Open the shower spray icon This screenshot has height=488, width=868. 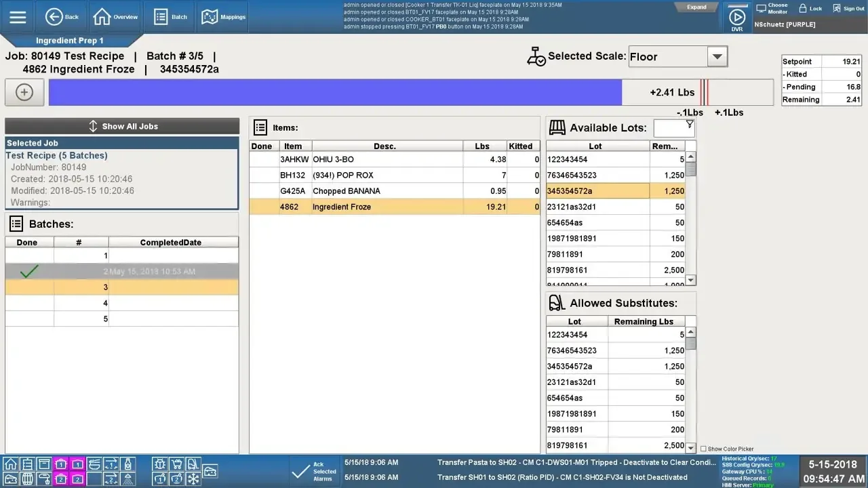point(127,479)
